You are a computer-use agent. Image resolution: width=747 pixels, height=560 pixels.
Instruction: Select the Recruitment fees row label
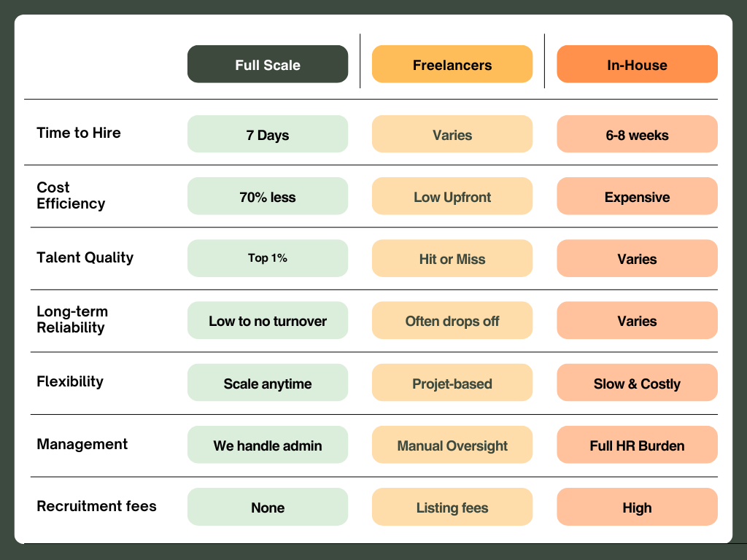click(97, 506)
